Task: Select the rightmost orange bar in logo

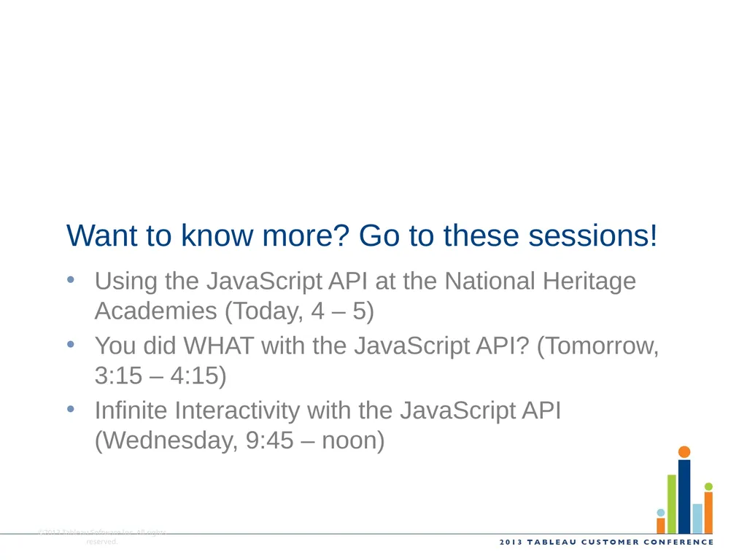Action: click(708, 513)
